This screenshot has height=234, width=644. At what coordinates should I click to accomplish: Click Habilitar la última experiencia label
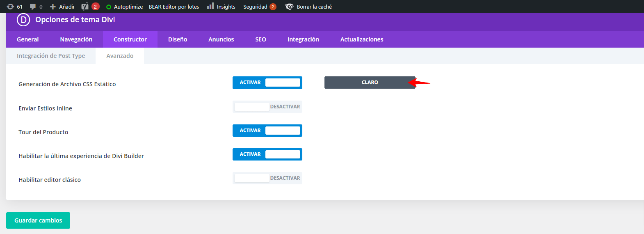pyautogui.click(x=81, y=156)
